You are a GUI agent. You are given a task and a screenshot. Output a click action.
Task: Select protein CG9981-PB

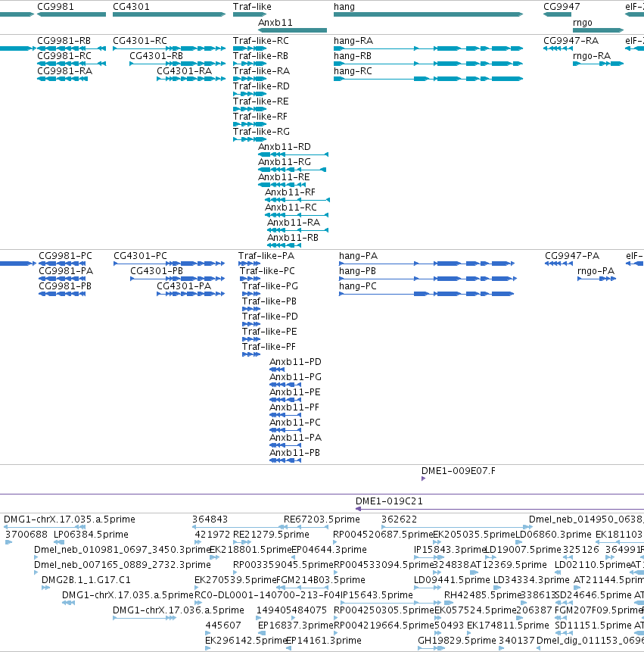65,286
